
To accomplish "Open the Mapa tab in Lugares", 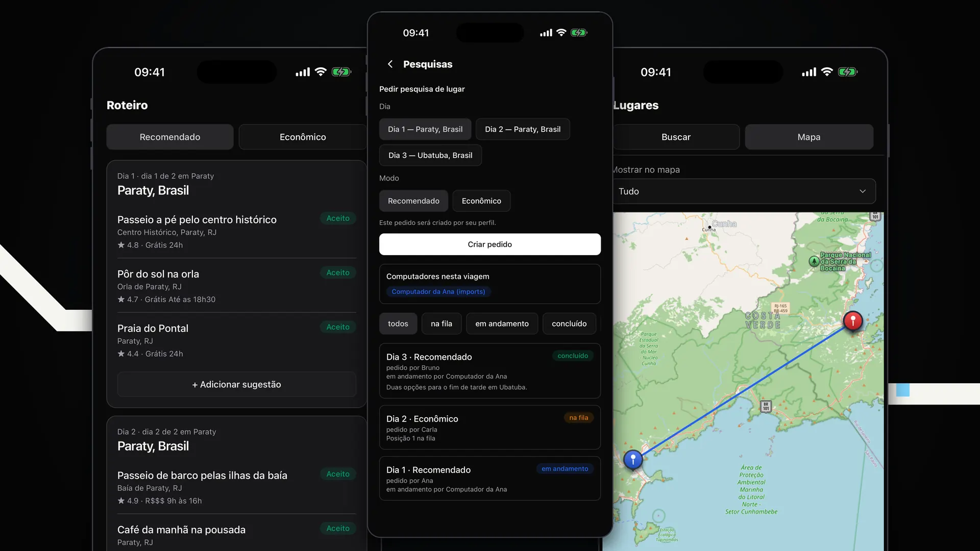I will click(809, 137).
